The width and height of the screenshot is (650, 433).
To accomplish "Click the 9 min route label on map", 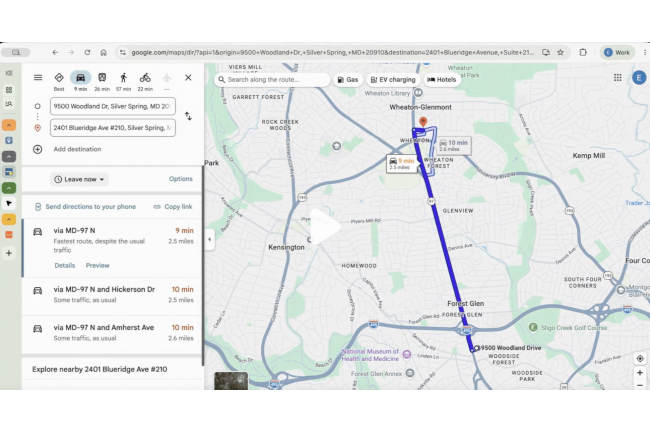I will pos(402,164).
